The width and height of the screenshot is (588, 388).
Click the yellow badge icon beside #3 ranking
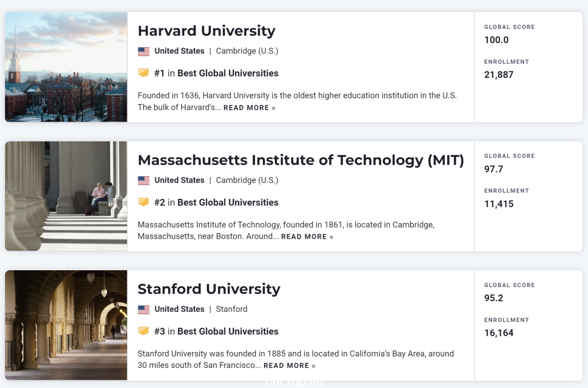coord(144,331)
